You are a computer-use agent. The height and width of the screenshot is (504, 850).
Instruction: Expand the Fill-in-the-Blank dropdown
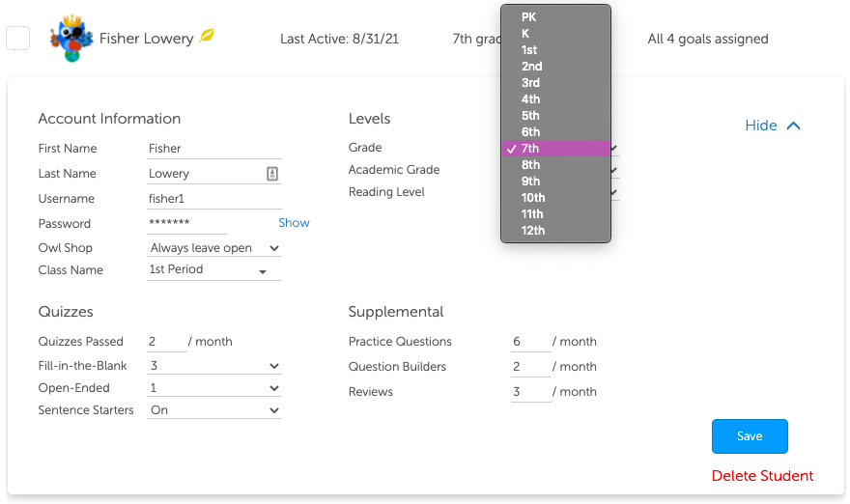click(214, 366)
